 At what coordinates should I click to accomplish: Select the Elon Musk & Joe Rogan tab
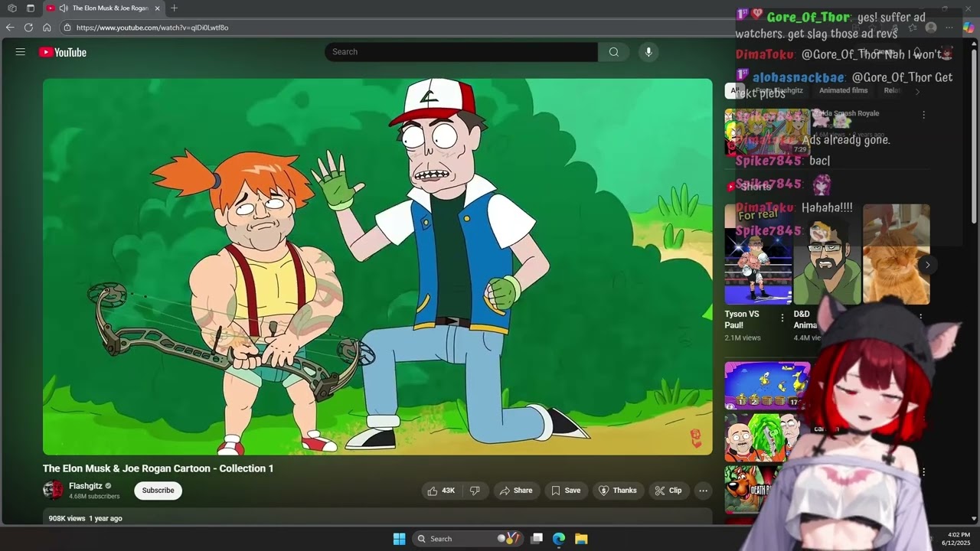click(x=103, y=8)
